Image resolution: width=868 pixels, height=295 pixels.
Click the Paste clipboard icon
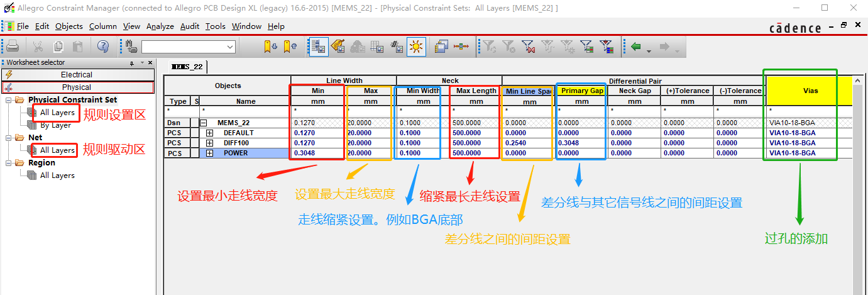click(x=77, y=46)
